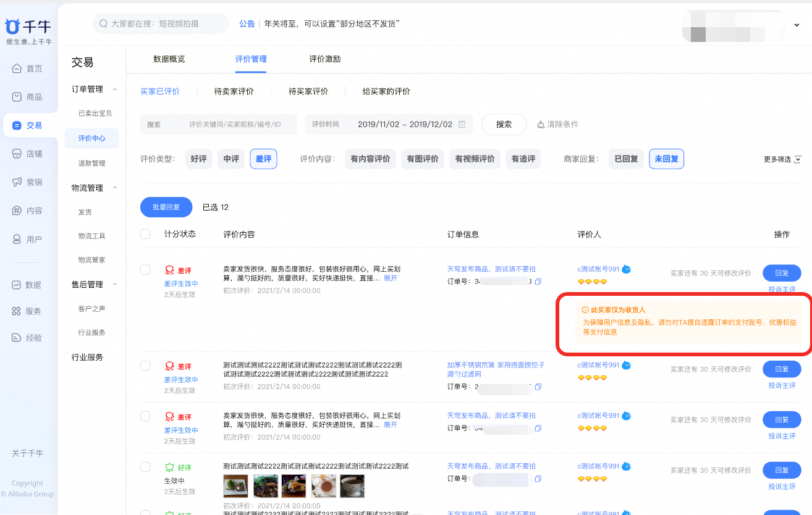Toggle 有图评价 filter

pyautogui.click(x=423, y=159)
